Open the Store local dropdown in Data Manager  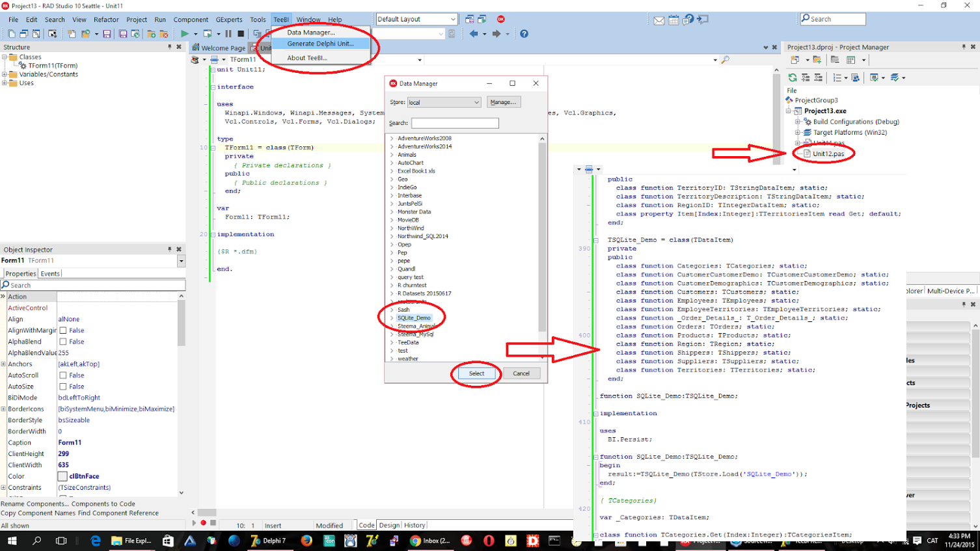pos(476,102)
